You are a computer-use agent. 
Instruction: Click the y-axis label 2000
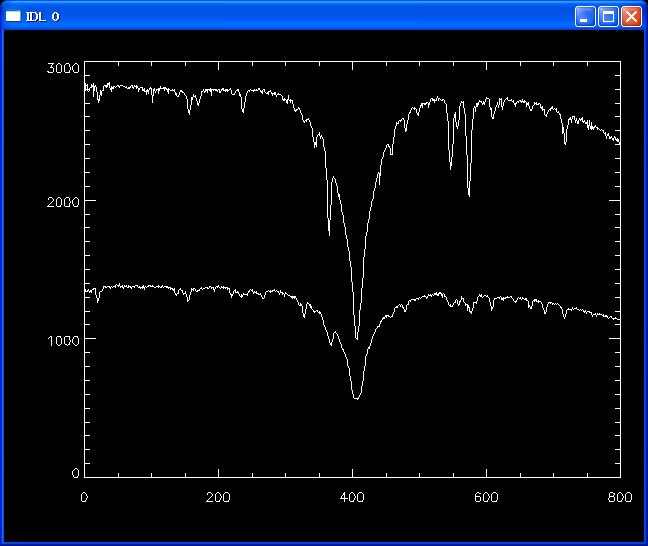[x=63, y=202]
